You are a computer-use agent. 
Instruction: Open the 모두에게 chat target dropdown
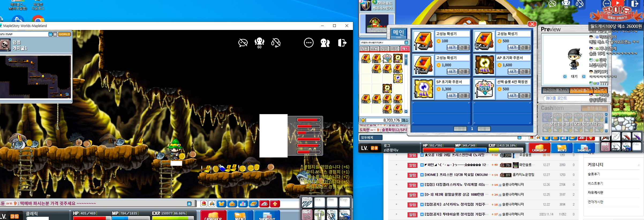coord(371,138)
